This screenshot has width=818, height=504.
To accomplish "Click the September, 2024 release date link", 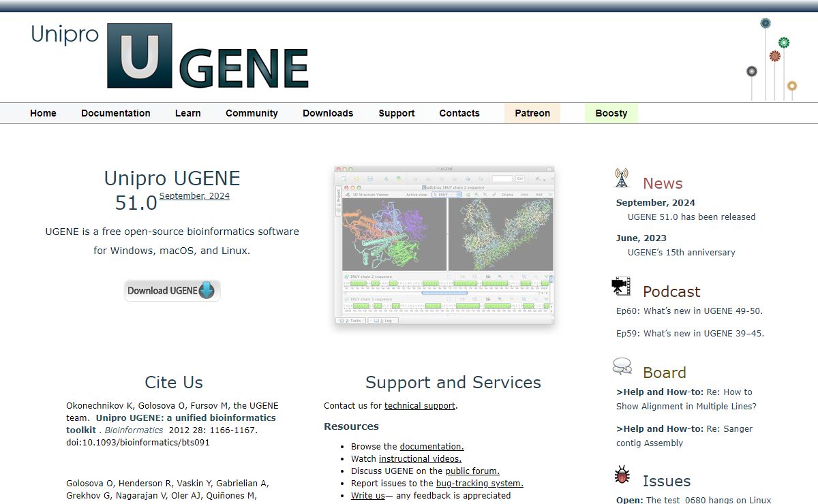I will [194, 195].
